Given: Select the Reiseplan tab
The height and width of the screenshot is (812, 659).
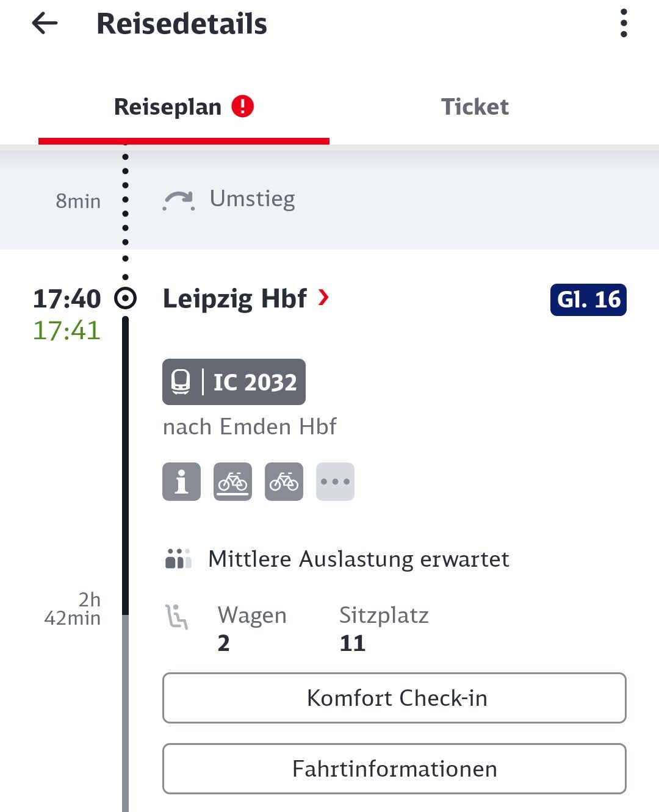Looking at the screenshot, I should (x=184, y=107).
